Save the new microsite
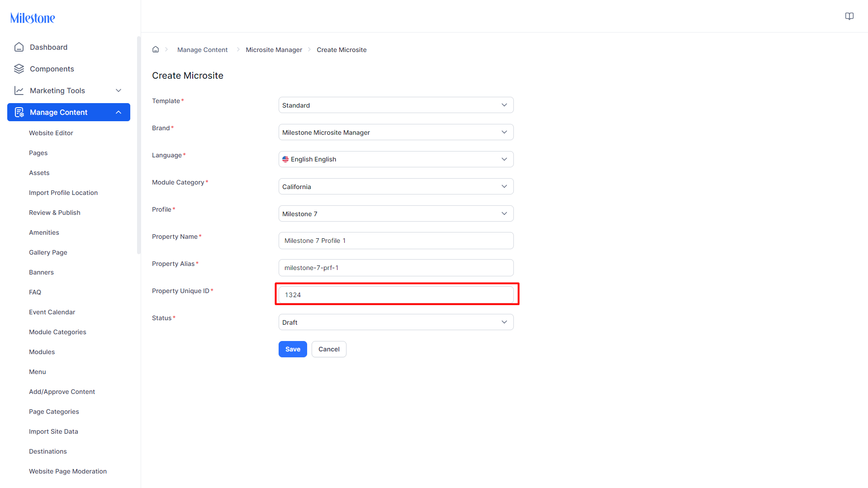This screenshot has height=488, width=868. point(293,349)
